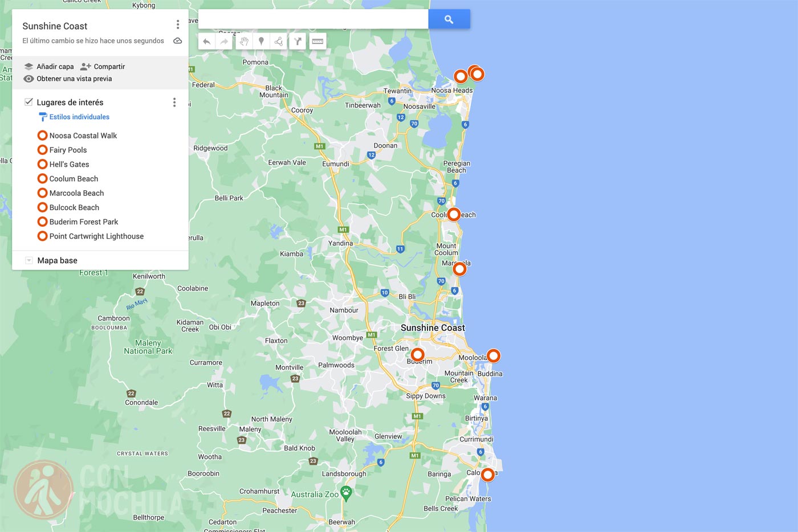Screen dimensions: 798x532
Task: Change the Fairy Pools marker color swatch
Action: coord(42,150)
